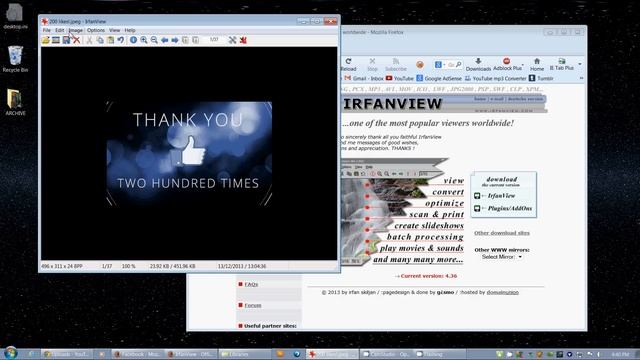Viewport: 640px width, 360px height.
Task: Click the Zoom Out magnifier icon
Action: pyautogui.click(x=154, y=40)
